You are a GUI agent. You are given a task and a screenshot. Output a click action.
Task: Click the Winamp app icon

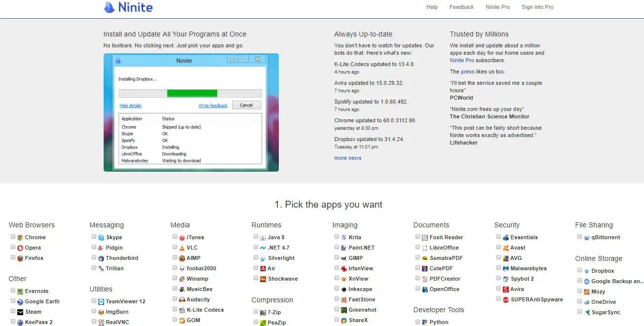[x=182, y=279]
